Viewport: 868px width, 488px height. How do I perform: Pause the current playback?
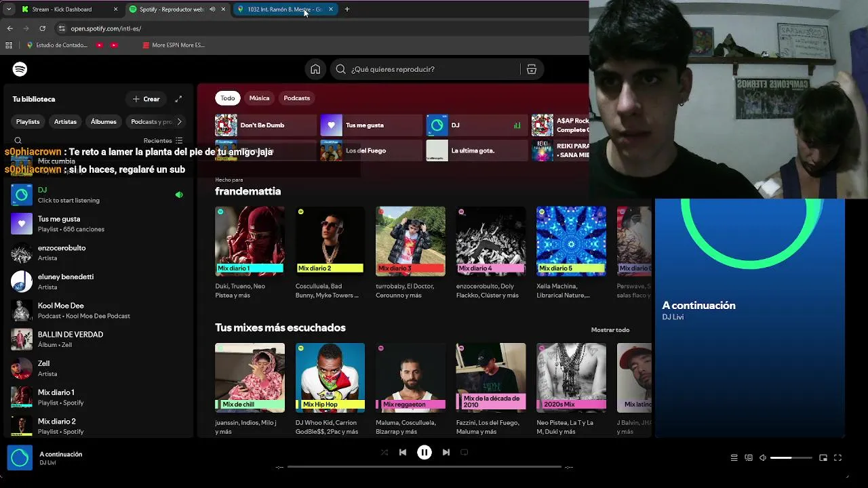pos(425,452)
